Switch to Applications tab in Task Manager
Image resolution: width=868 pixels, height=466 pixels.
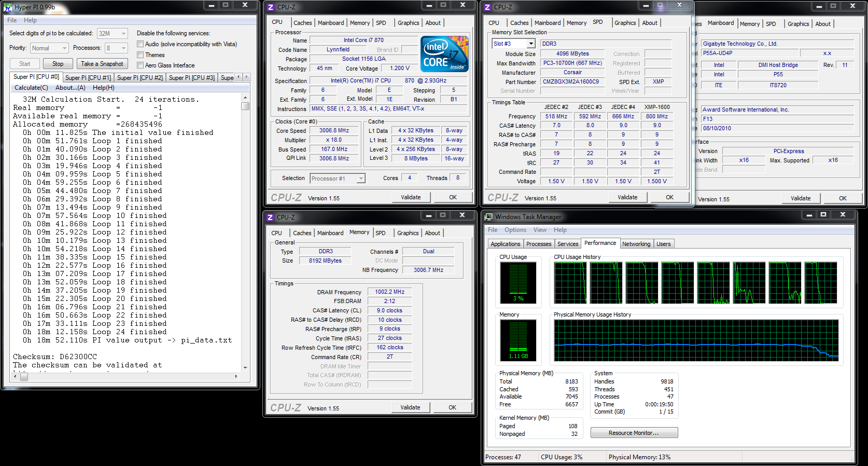(506, 244)
